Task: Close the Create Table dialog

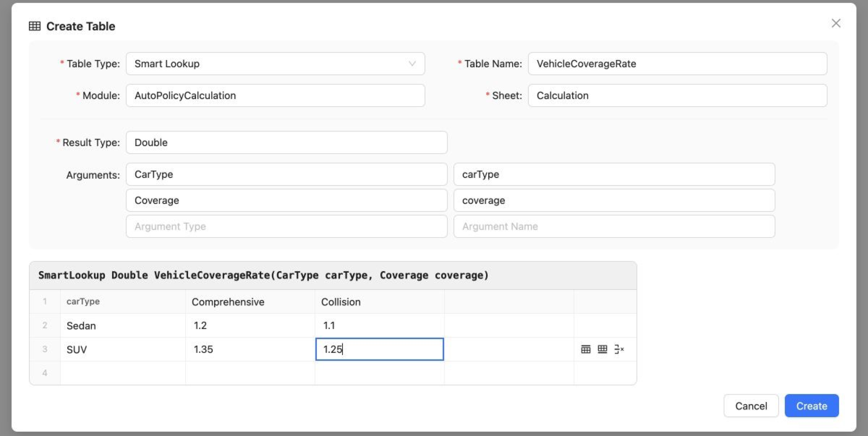Action: pos(836,23)
